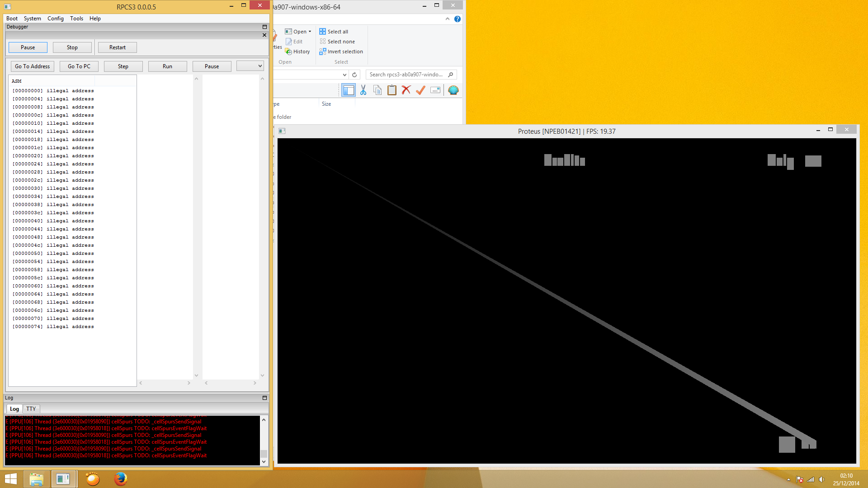Stop emulation with the Stop button
This screenshot has width=868, height=488.
72,47
